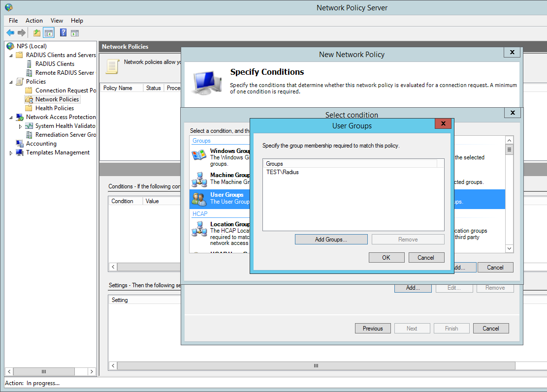Viewport: 547px width, 392px height.
Task: Open the Help toolbar icon
Action: point(63,33)
